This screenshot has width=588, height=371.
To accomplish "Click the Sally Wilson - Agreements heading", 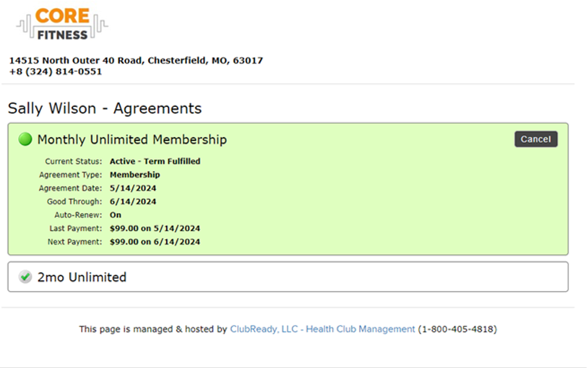I will click(x=105, y=108).
